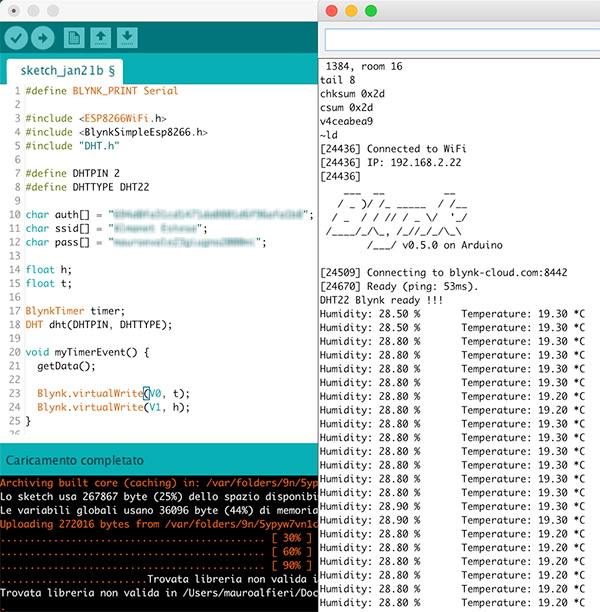Screen dimensions: 600x612
Task: Create a new sketch with New icon
Action: [73, 38]
